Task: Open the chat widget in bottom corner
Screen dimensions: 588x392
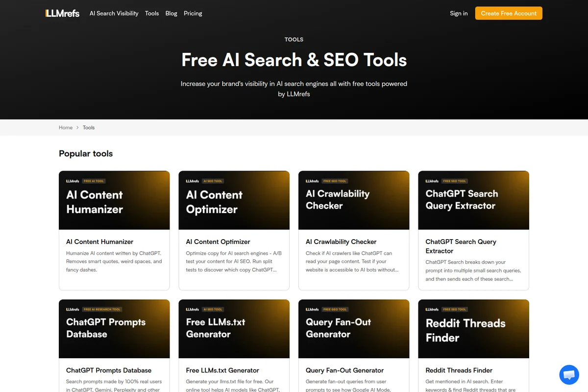Action: [569, 375]
